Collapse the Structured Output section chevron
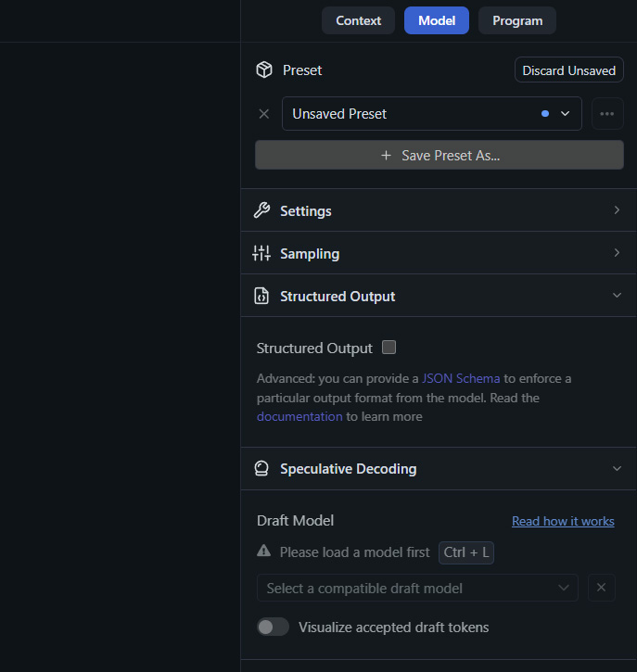The width and height of the screenshot is (637, 672). [x=617, y=296]
